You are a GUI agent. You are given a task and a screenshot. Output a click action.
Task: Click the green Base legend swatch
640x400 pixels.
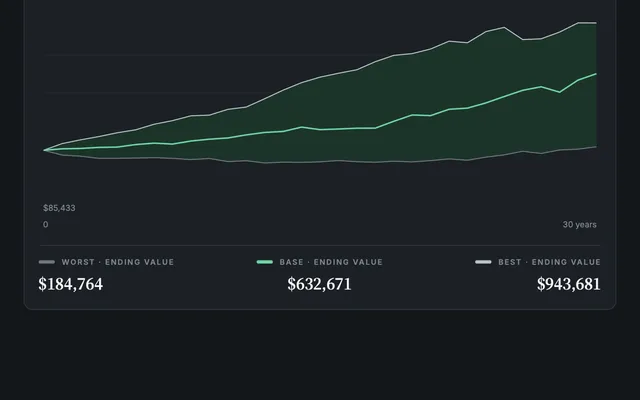tap(264, 262)
